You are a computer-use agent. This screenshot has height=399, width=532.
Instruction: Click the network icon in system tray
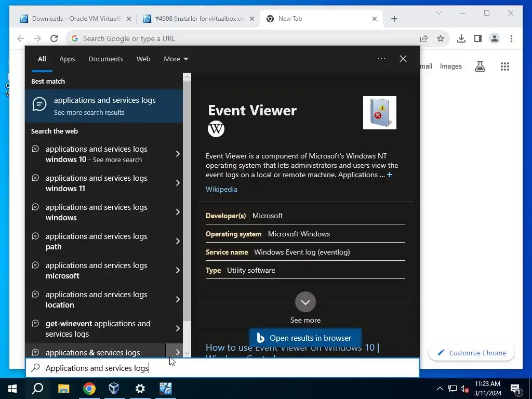click(x=453, y=389)
